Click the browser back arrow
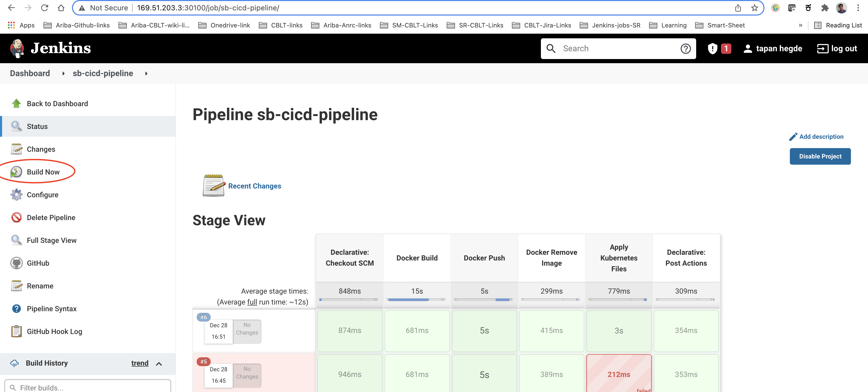This screenshot has height=392, width=868. click(x=11, y=8)
